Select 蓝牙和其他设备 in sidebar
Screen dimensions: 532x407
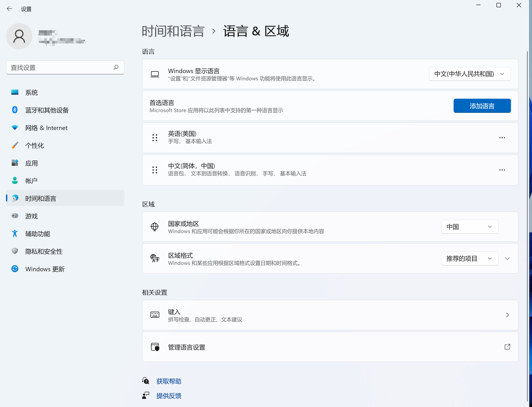[65, 110]
